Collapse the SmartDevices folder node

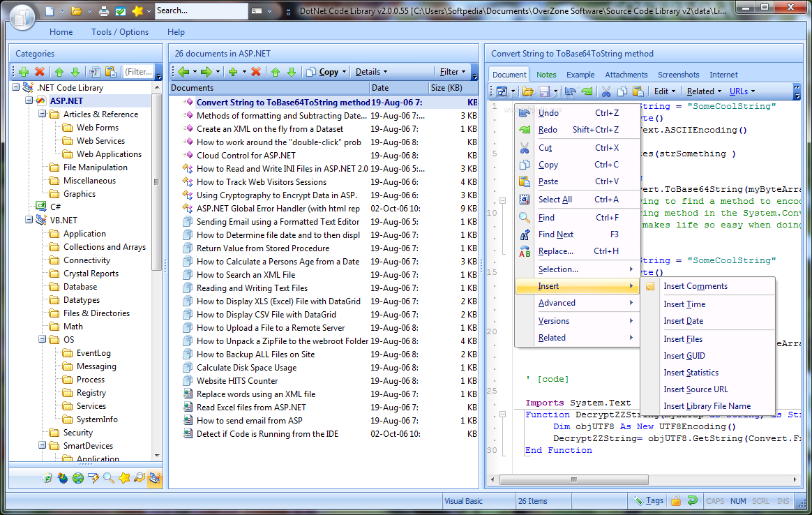(x=43, y=446)
